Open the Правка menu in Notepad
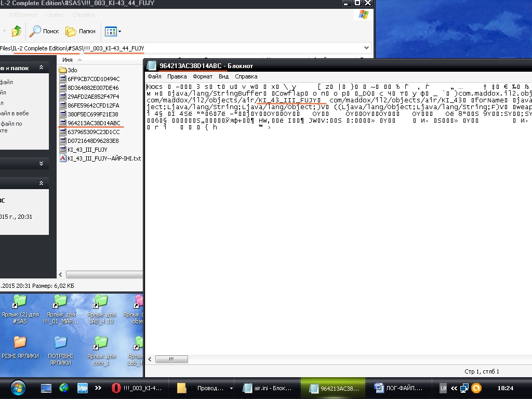The height and width of the screenshot is (399, 532). pos(177,77)
